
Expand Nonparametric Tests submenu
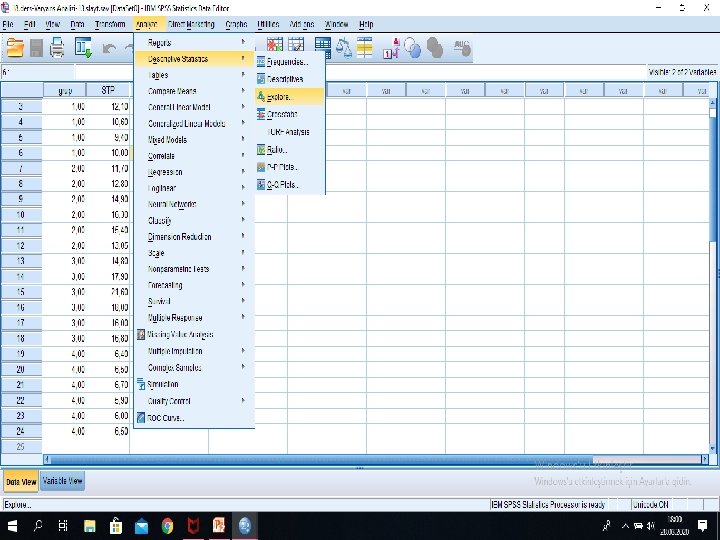pyautogui.click(x=194, y=269)
